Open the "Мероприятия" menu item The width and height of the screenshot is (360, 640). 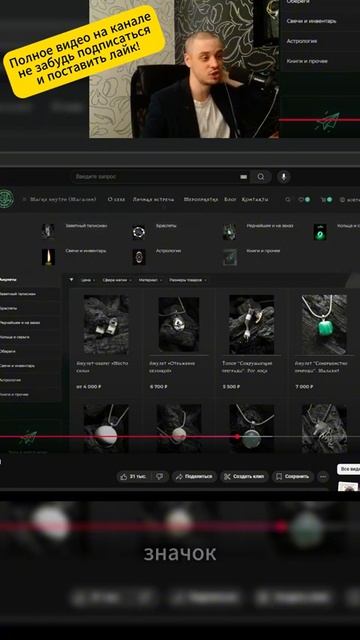coord(201,199)
